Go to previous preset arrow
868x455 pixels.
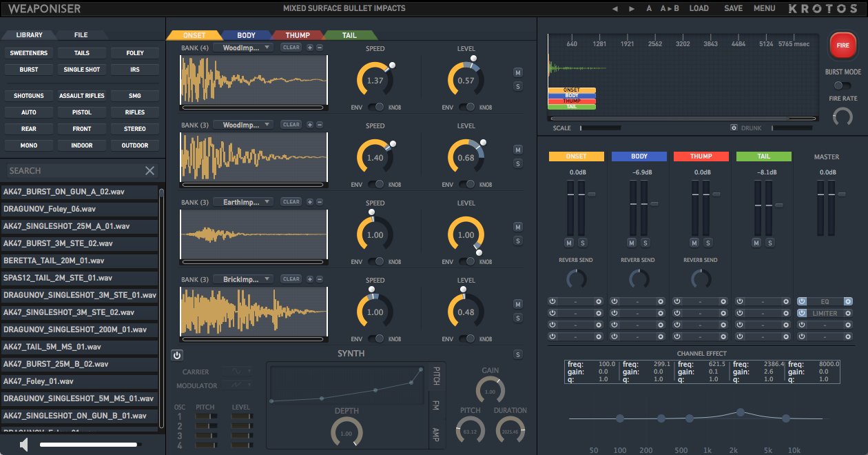tap(615, 9)
